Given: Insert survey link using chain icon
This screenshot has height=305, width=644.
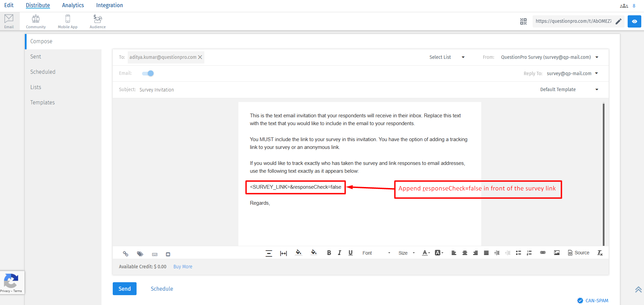Looking at the screenshot, I should pos(126,254).
